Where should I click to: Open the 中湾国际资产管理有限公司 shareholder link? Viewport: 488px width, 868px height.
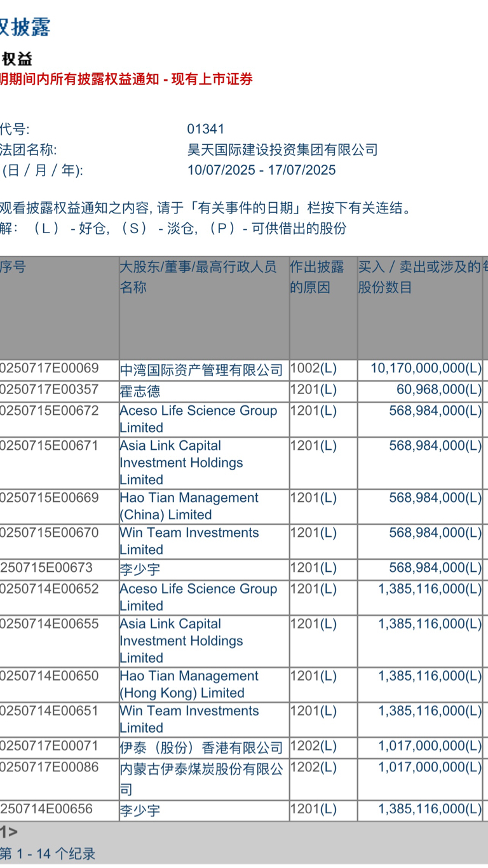(201, 370)
